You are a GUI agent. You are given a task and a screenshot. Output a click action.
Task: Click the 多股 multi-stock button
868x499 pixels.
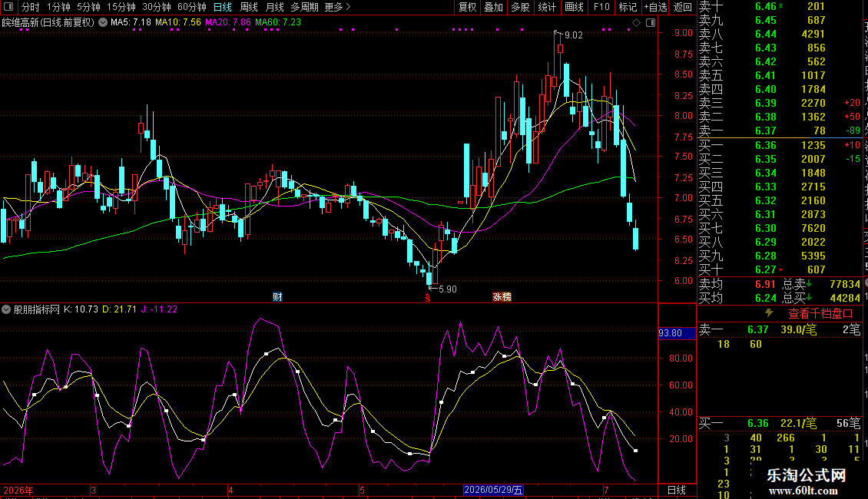pos(520,7)
